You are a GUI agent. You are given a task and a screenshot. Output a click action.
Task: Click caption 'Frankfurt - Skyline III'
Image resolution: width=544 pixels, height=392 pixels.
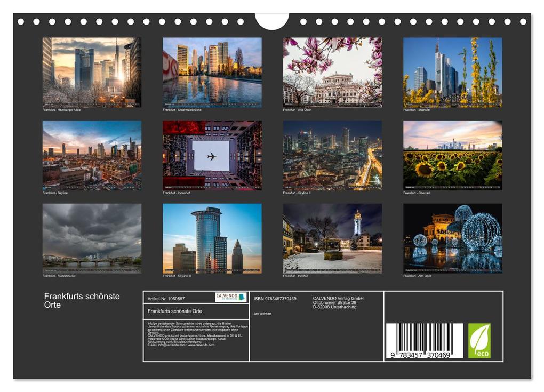coord(177,276)
